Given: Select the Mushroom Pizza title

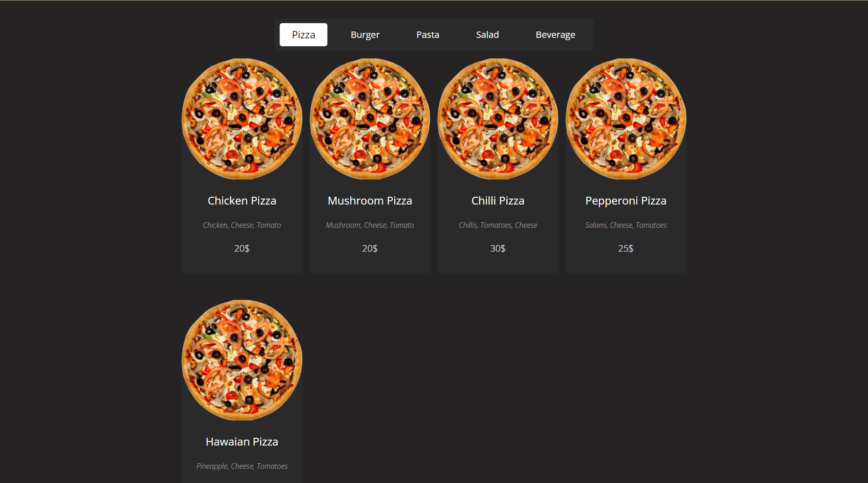Looking at the screenshot, I should [x=369, y=200].
